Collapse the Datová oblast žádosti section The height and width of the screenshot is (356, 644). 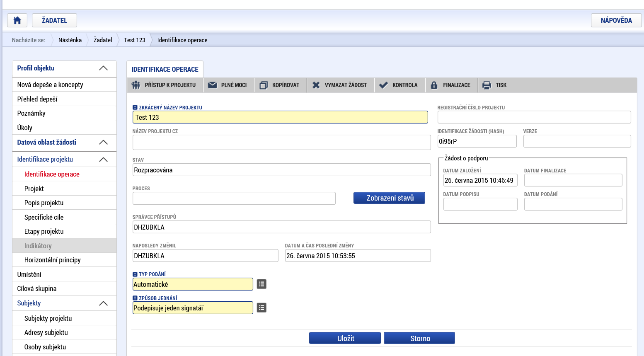click(104, 143)
